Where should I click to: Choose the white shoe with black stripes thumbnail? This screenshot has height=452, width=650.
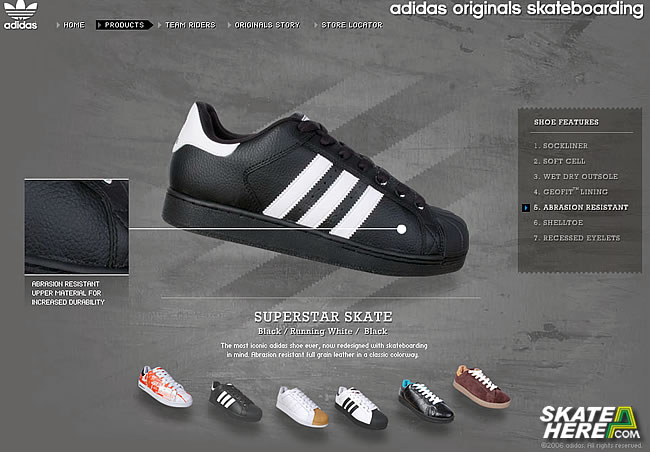(361, 407)
